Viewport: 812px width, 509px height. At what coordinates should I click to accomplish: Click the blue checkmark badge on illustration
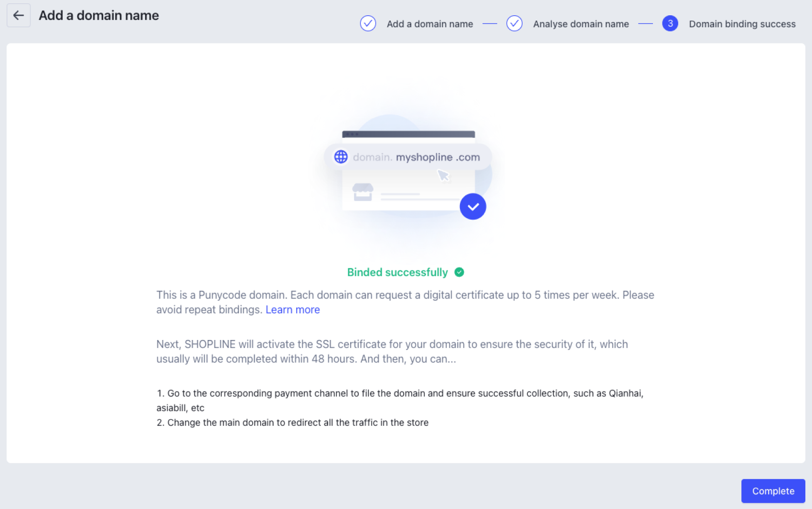click(473, 206)
